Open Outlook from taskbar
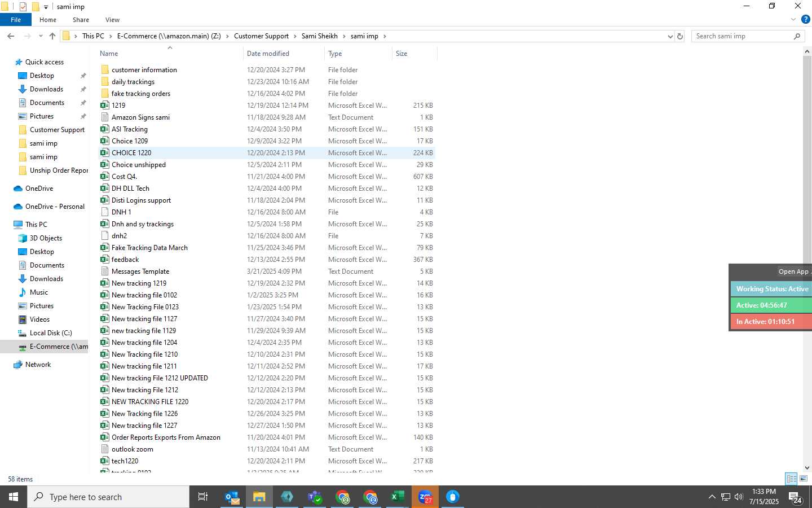 pyautogui.click(x=232, y=497)
